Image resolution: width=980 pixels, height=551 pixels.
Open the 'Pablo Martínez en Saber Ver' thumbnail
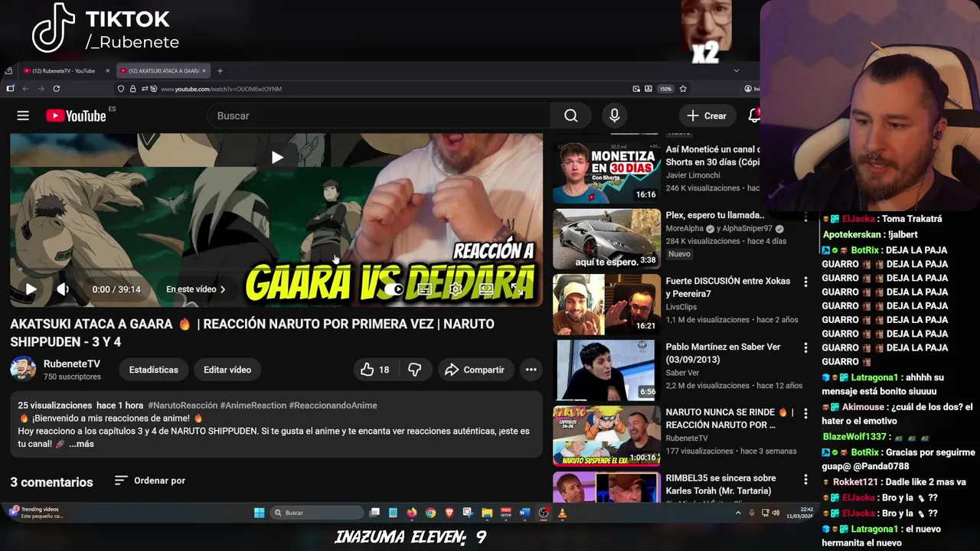606,370
